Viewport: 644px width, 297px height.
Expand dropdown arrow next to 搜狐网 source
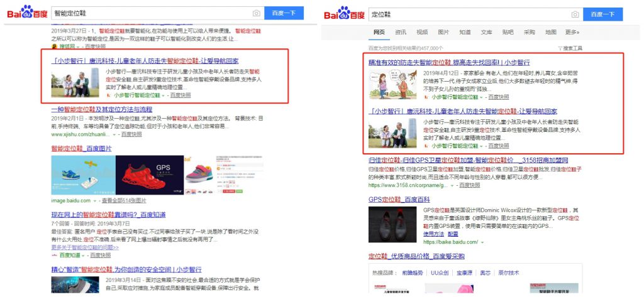77,46
